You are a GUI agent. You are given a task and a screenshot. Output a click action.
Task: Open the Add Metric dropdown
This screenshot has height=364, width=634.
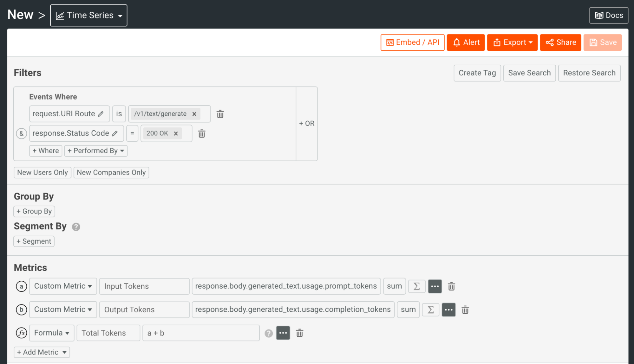(x=42, y=352)
